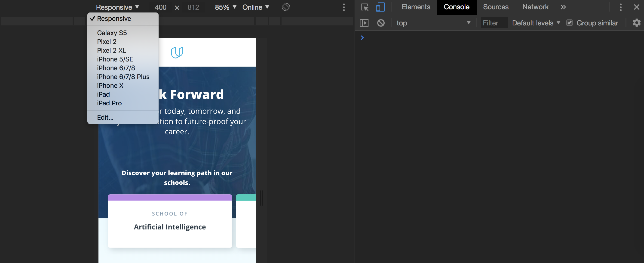
Task: Open the top context selector dropdown
Action: point(433,23)
